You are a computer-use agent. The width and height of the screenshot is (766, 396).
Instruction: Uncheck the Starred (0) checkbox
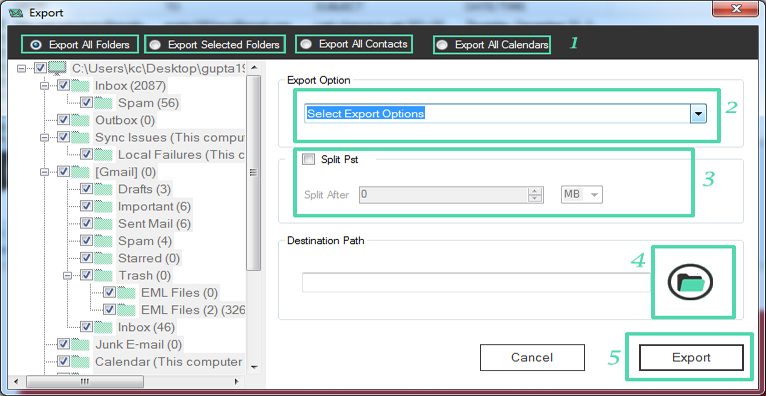(x=86, y=258)
